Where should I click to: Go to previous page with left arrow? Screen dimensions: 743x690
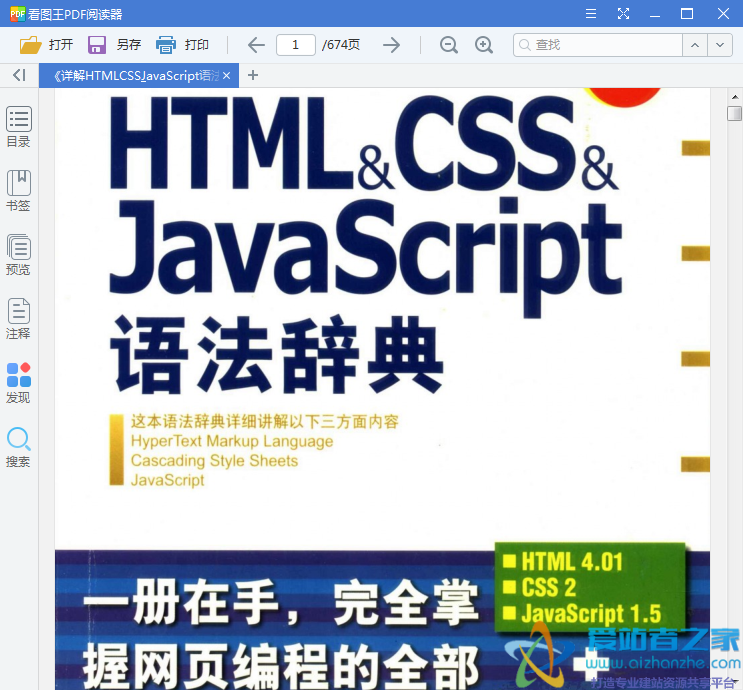click(256, 45)
